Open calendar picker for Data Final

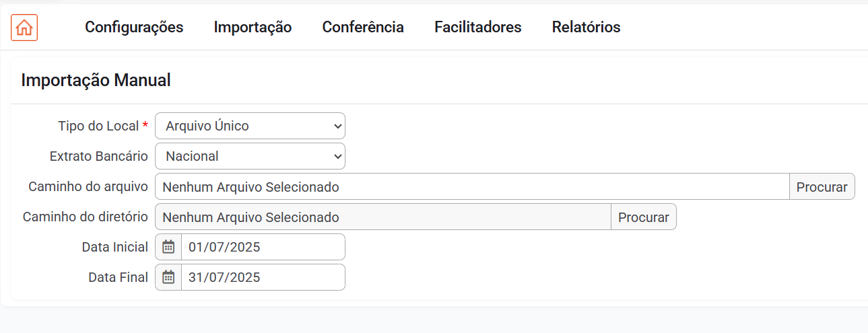coord(168,277)
